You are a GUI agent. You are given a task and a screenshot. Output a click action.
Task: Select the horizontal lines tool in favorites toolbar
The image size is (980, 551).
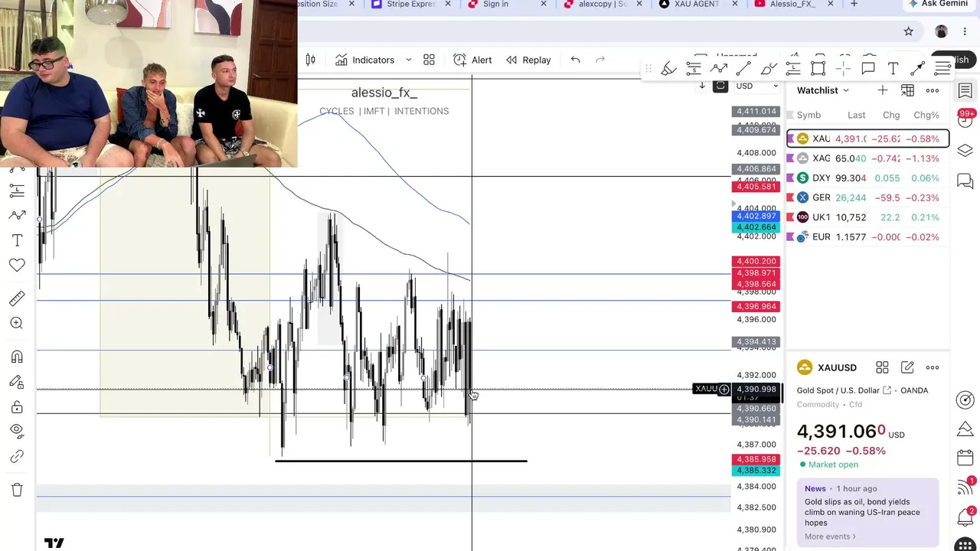942,69
